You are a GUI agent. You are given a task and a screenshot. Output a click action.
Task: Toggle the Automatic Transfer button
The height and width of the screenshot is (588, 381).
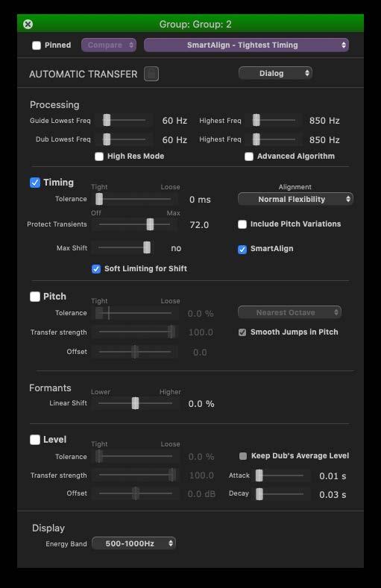coord(151,74)
